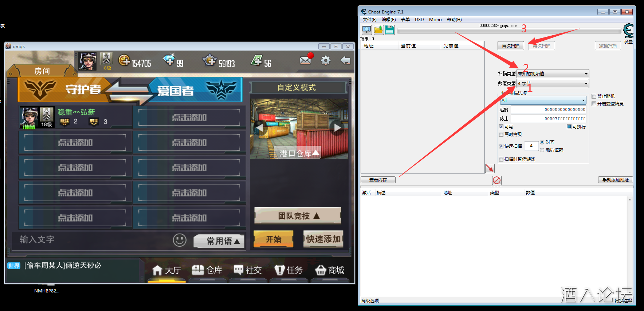Switch to the 仓库 tab in game
Image resolution: width=644 pixels, height=311 pixels.
tap(207, 270)
